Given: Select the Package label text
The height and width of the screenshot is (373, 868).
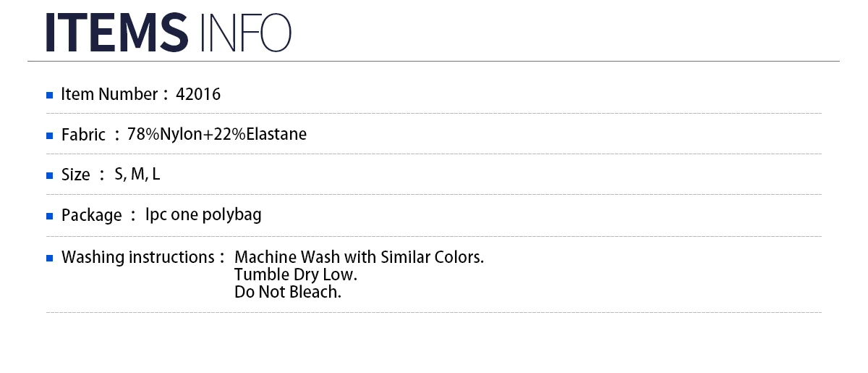Looking at the screenshot, I should pos(92,216).
